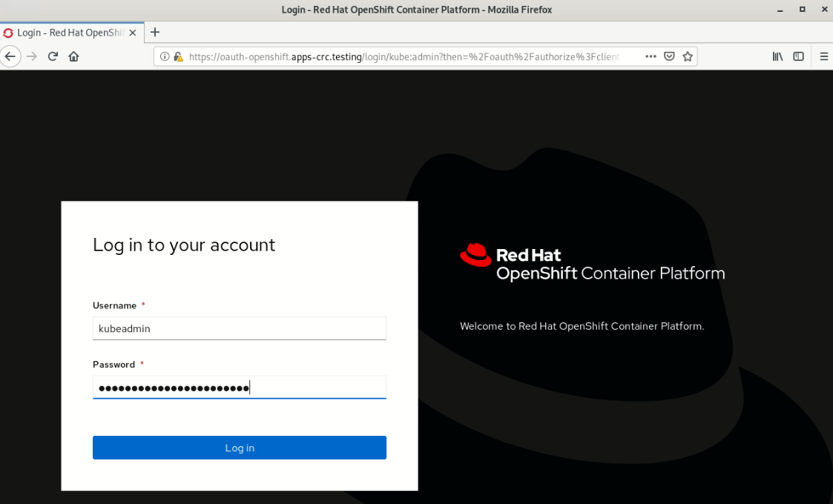Image resolution: width=833 pixels, height=504 pixels.
Task: Show site information via the info icon
Action: [x=165, y=56]
